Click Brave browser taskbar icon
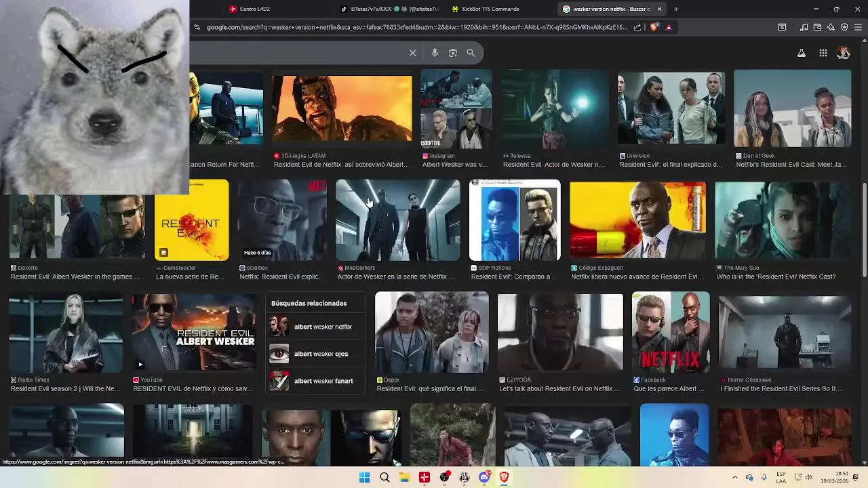The height and width of the screenshot is (488, 868). coord(504,477)
